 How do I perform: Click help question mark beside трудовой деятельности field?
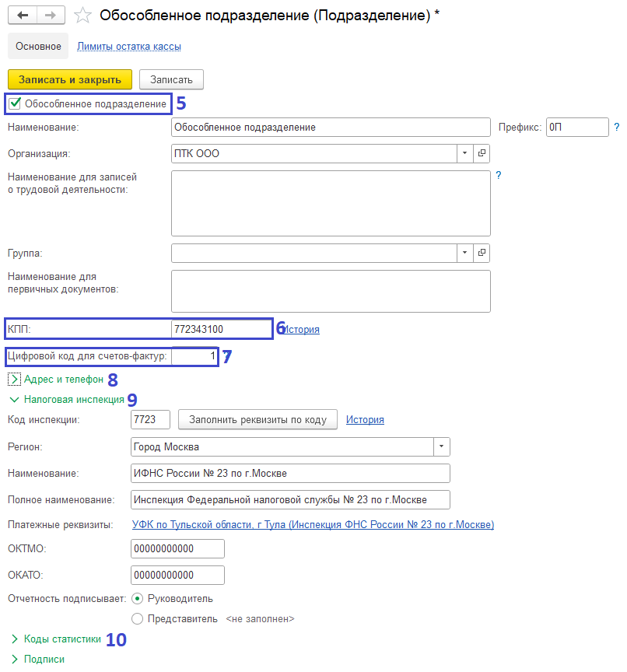pos(499,175)
